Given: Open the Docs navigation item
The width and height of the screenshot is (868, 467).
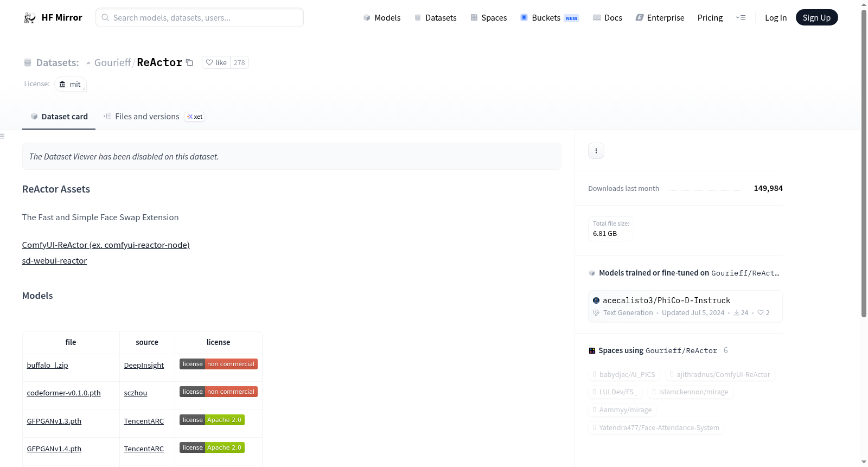Looking at the screenshot, I should pyautogui.click(x=608, y=18).
